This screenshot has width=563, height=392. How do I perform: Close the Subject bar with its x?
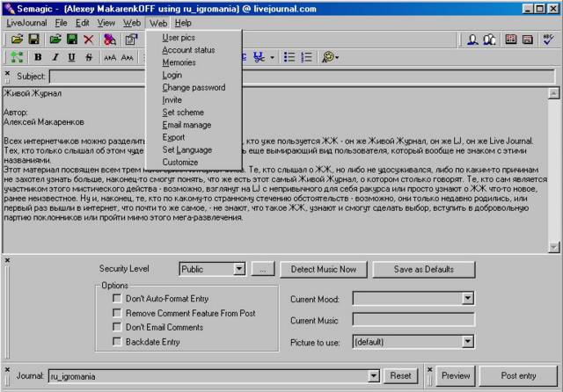7,73
